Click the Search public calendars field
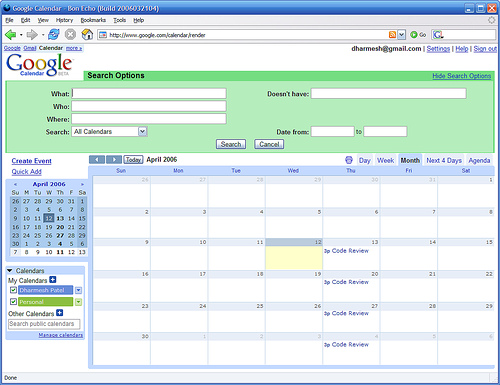500x385 pixels. [x=44, y=324]
